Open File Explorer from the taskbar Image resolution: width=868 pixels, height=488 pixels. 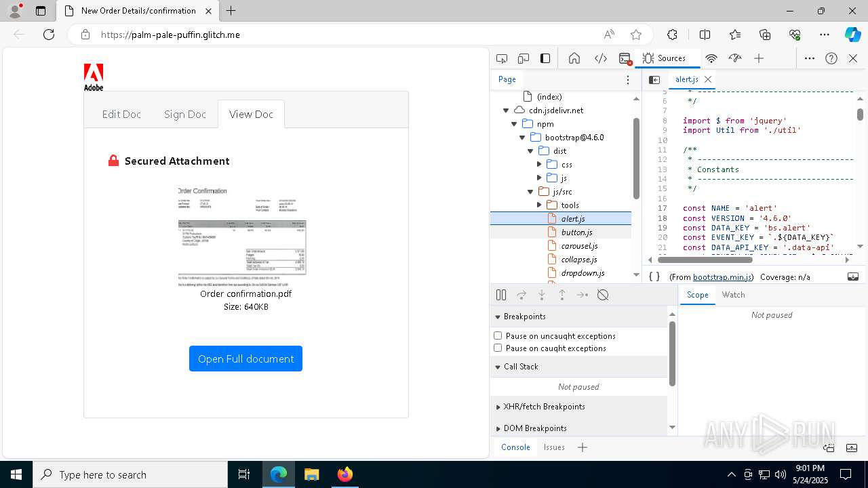[311, 474]
